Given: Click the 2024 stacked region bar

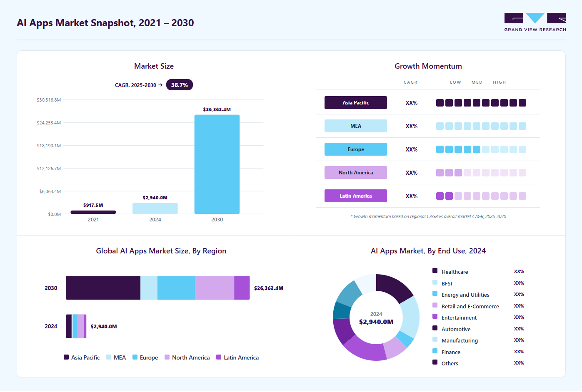Looking at the screenshot, I should (x=76, y=326).
